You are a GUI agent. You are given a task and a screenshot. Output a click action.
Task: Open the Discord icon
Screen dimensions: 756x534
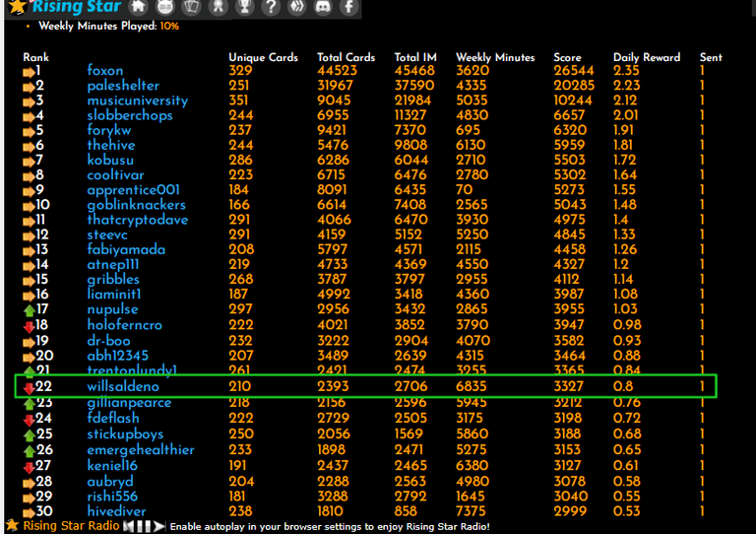click(323, 6)
